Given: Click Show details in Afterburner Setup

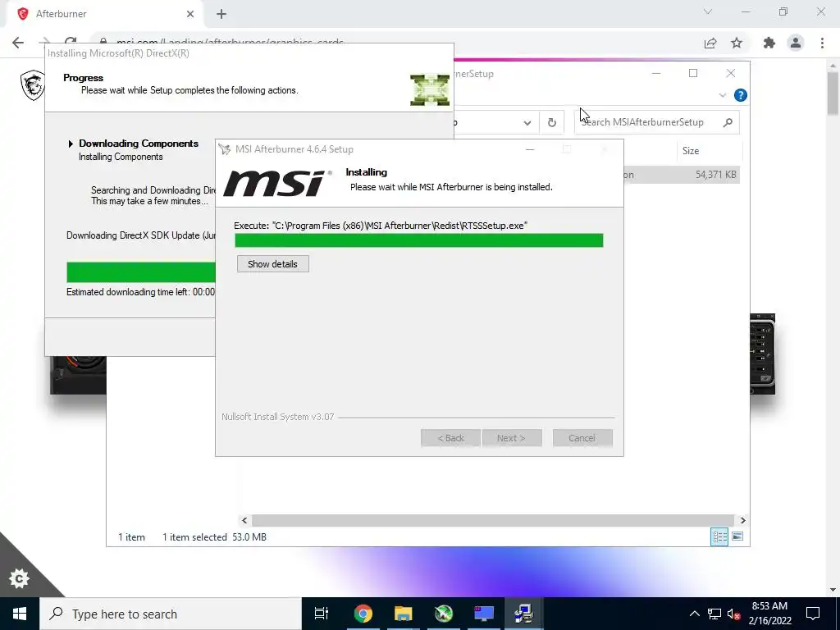Looking at the screenshot, I should pos(272,263).
